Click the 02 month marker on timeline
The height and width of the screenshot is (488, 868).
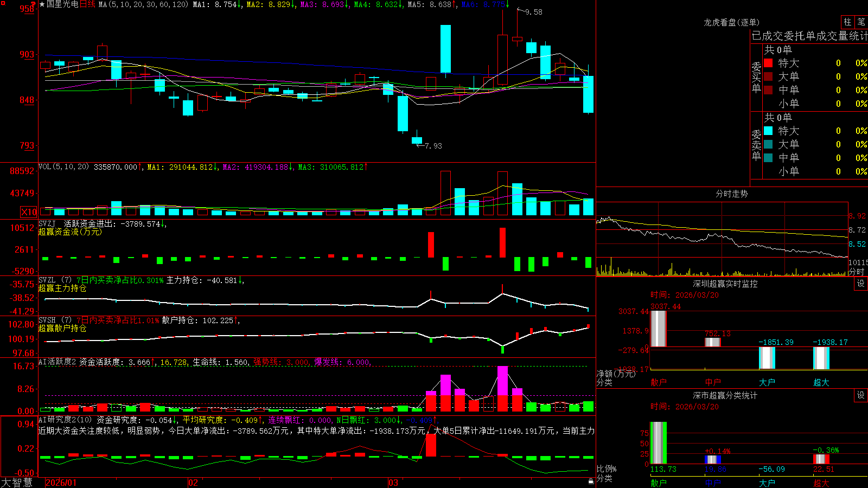pyautogui.click(x=193, y=483)
